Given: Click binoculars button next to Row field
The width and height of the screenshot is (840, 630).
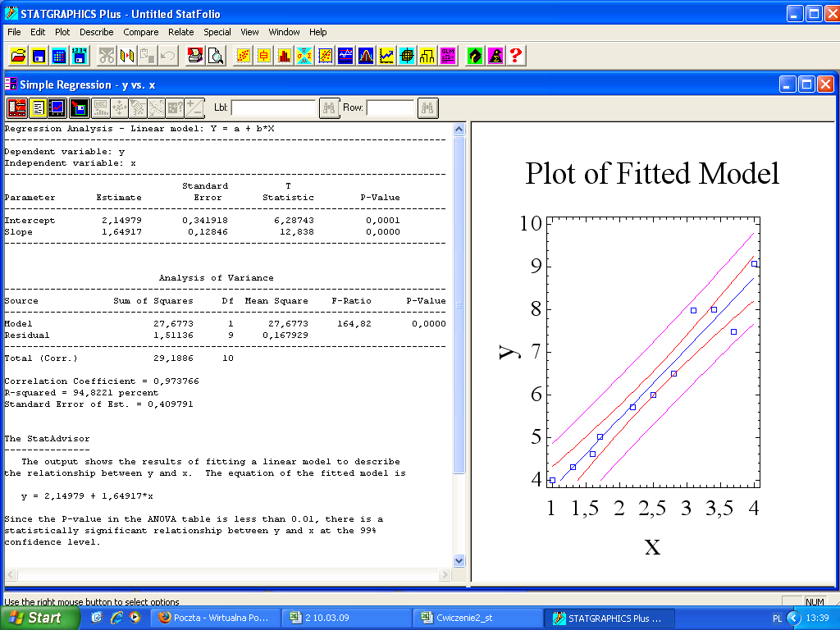Looking at the screenshot, I should coord(427,108).
